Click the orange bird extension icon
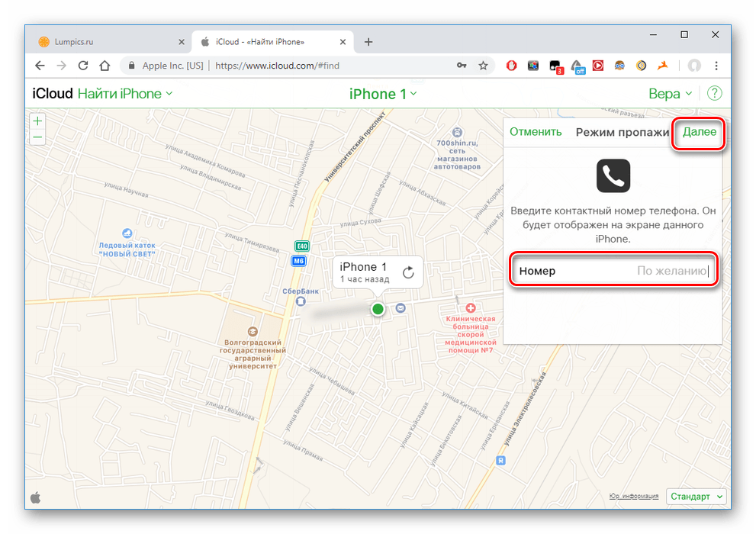 point(663,66)
